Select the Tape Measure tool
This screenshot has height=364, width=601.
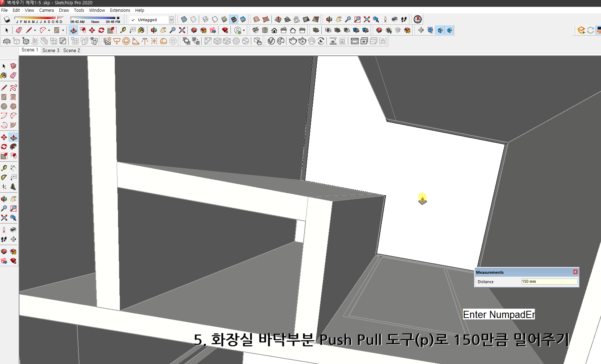click(x=4, y=167)
